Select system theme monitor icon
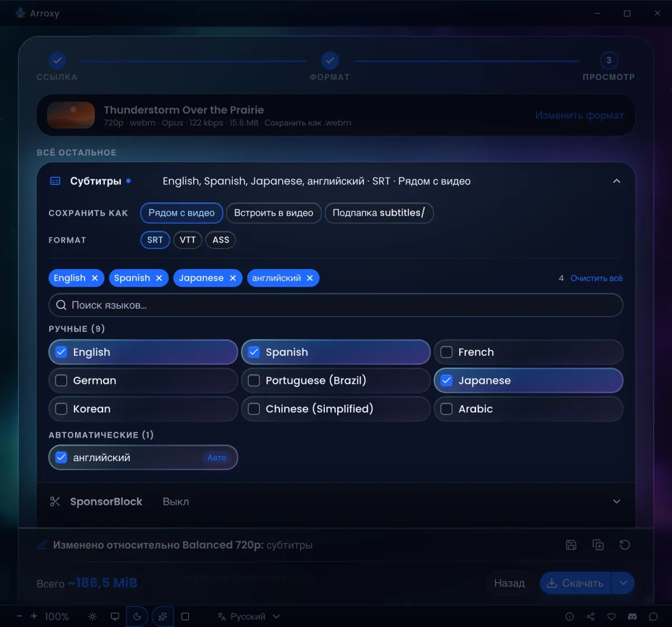 (115, 616)
